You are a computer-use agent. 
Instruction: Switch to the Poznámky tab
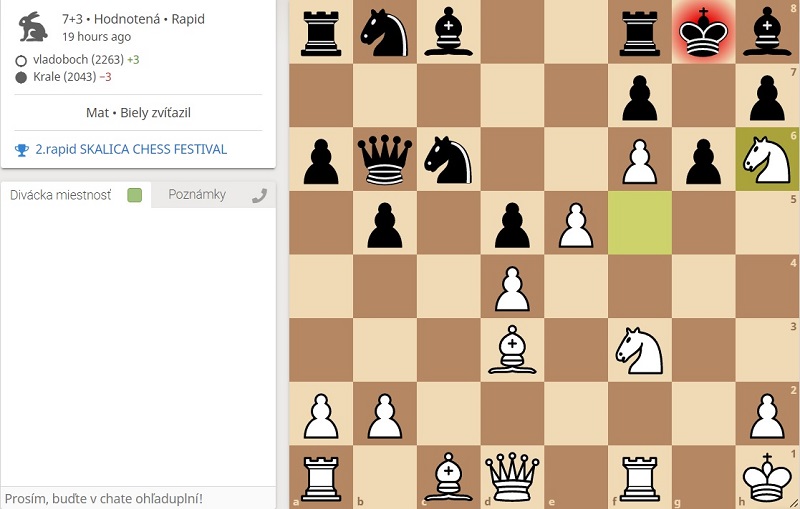coord(196,195)
